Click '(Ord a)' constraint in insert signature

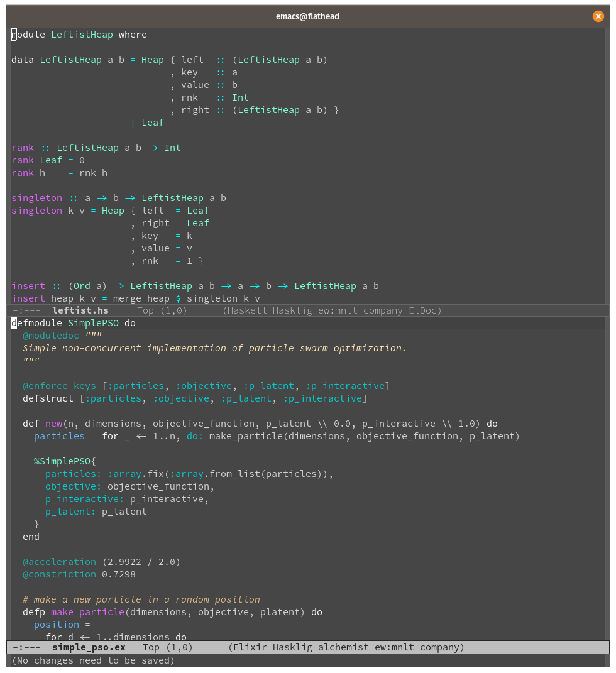point(87,287)
